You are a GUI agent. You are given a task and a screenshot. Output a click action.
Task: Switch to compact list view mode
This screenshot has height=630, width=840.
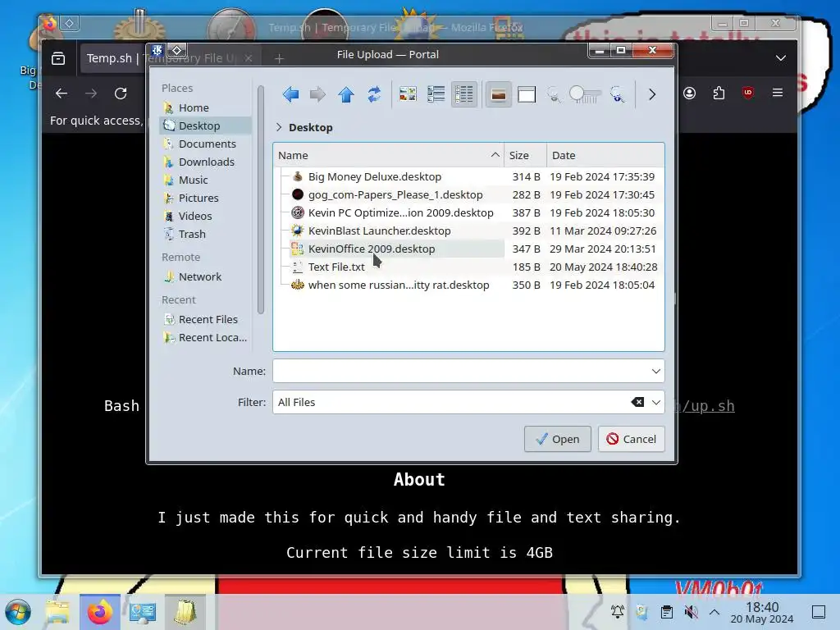pyautogui.click(x=436, y=95)
